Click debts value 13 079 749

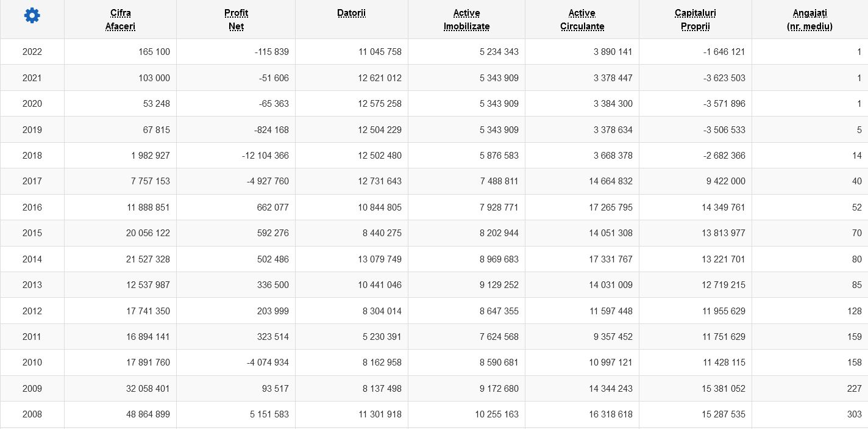380,259
